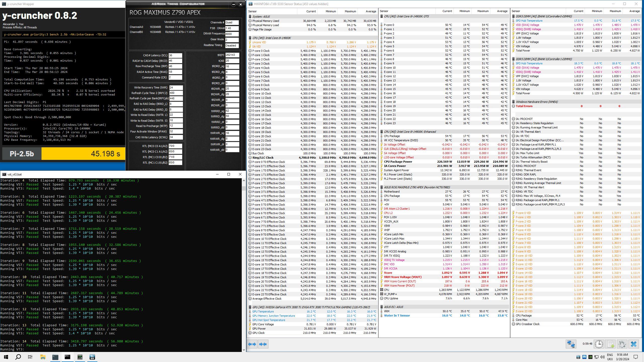
Task: Click the tREFI value field
Action: [232, 55]
